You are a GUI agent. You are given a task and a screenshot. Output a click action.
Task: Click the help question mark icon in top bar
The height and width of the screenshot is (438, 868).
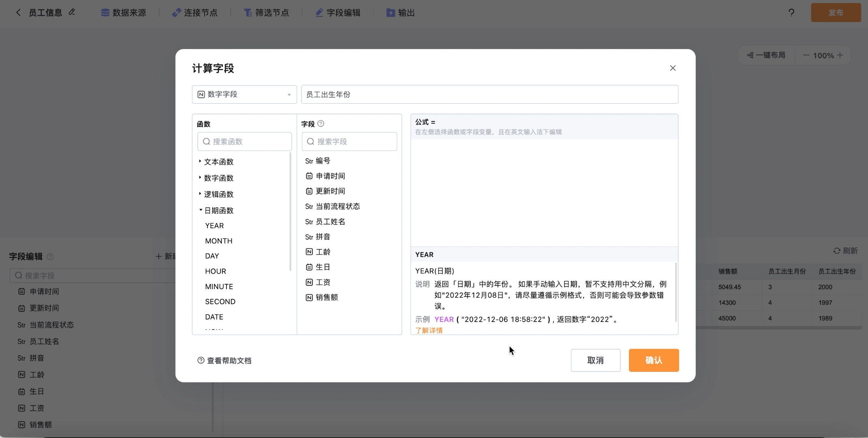click(x=791, y=13)
